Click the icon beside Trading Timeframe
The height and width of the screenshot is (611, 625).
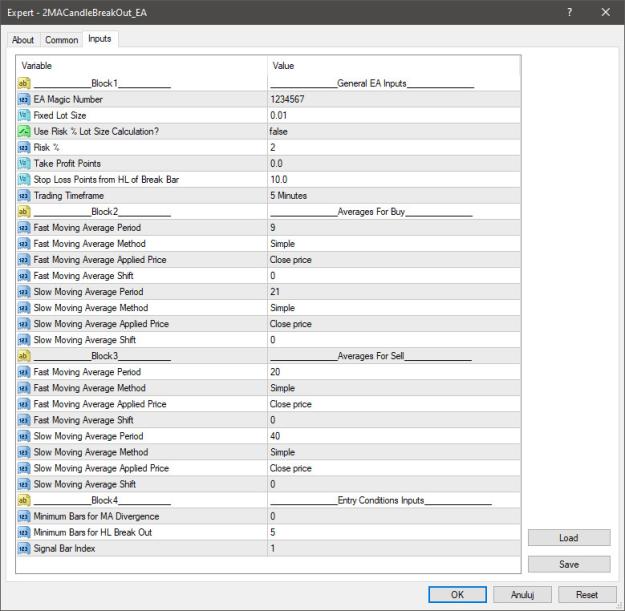24,196
